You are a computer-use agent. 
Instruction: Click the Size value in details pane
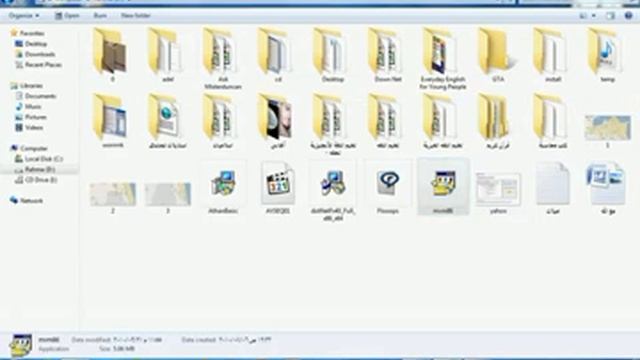[124, 349]
